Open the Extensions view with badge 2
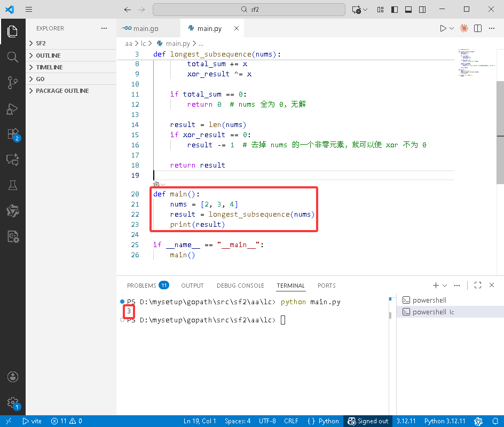Screen dimensions: 504x427 click(13, 135)
